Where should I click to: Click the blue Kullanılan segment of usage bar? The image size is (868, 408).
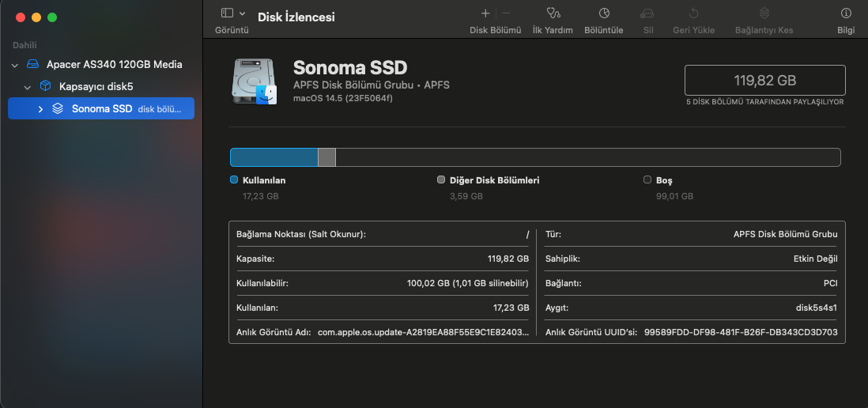(274, 157)
